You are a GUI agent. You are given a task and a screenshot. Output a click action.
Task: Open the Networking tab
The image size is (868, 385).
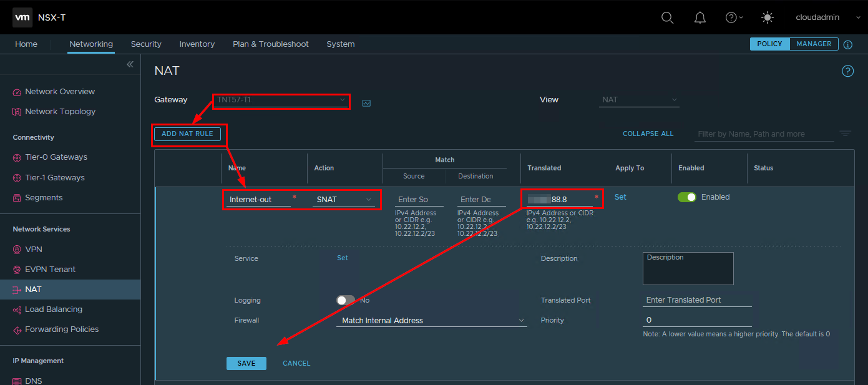click(x=91, y=44)
